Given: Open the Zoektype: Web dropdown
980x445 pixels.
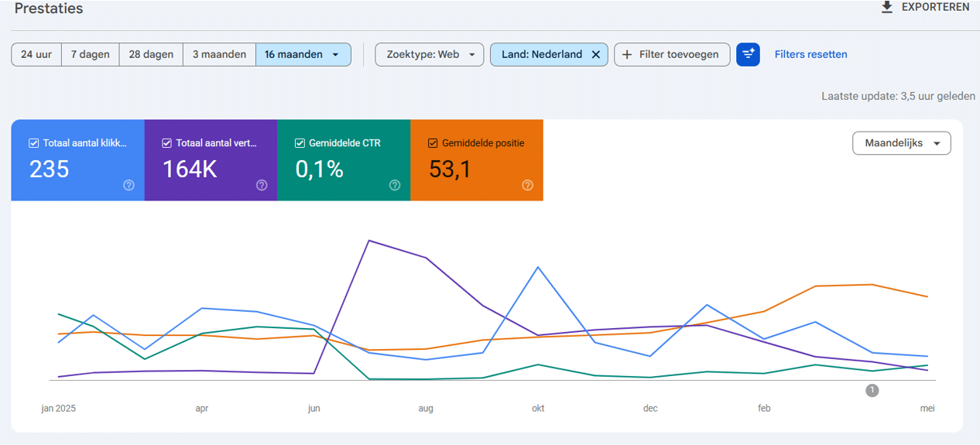Looking at the screenshot, I should (x=430, y=54).
